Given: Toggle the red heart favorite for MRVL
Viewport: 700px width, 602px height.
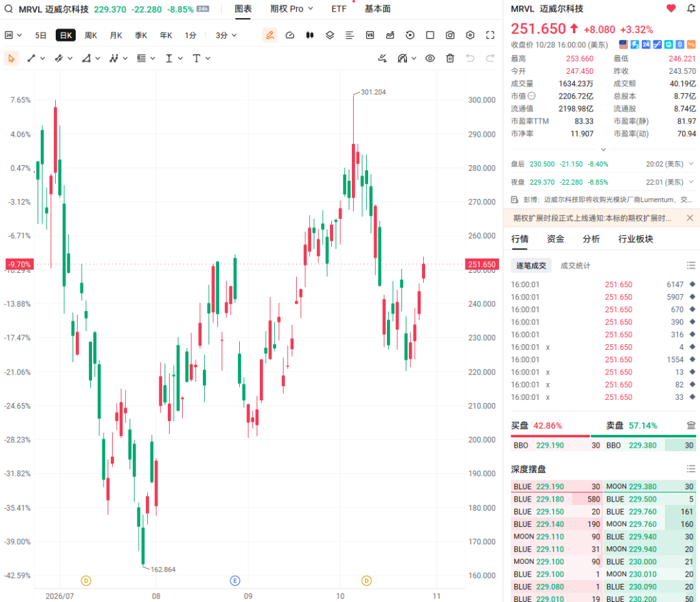Looking at the screenshot, I should pyautogui.click(x=671, y=8).
